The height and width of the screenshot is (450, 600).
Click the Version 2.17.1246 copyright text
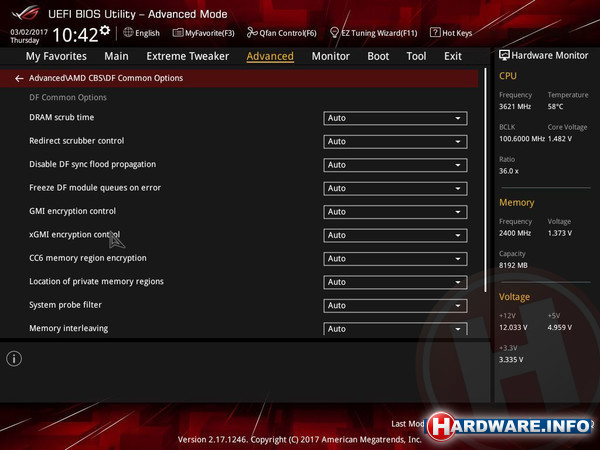click(x=299, y=440)
